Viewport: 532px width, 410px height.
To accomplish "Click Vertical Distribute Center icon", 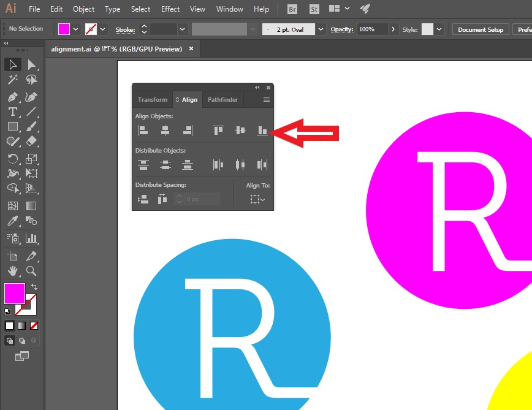I will [165, 165].
